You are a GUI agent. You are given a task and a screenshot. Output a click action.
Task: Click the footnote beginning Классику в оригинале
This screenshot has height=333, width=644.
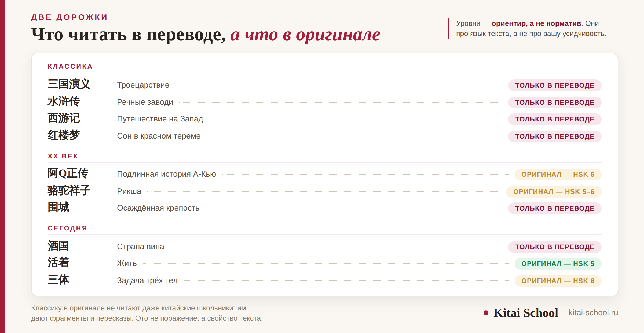click(x=147, y=313)
